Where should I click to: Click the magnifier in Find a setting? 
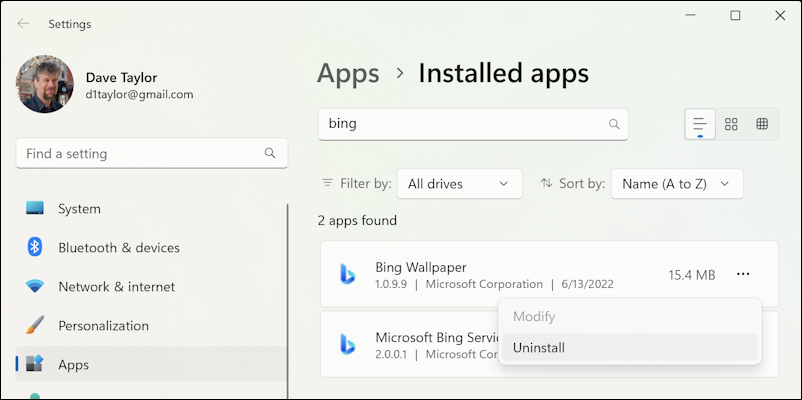(x=270, y=153)
